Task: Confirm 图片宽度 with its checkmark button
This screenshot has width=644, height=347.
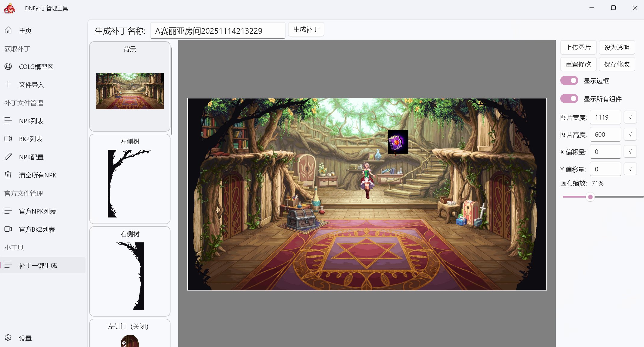Action: [x=630, y=117]
